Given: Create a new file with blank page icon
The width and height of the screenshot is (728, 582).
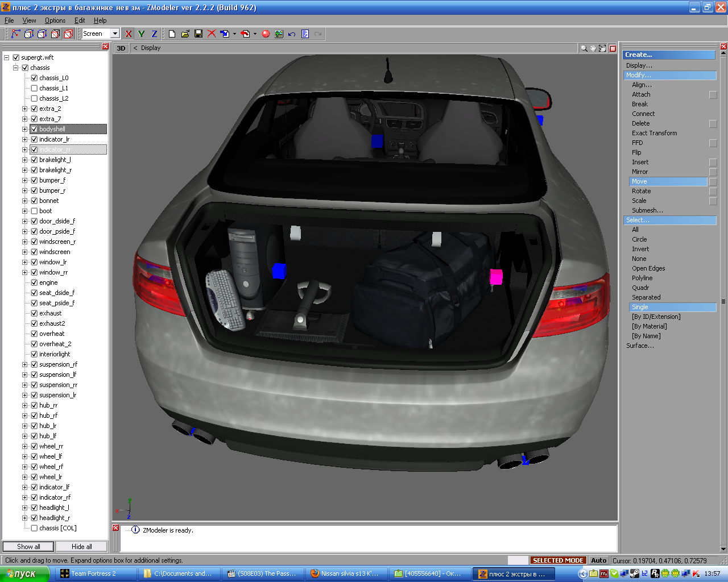Looking at the screenshot, I should tap(172, 34).
